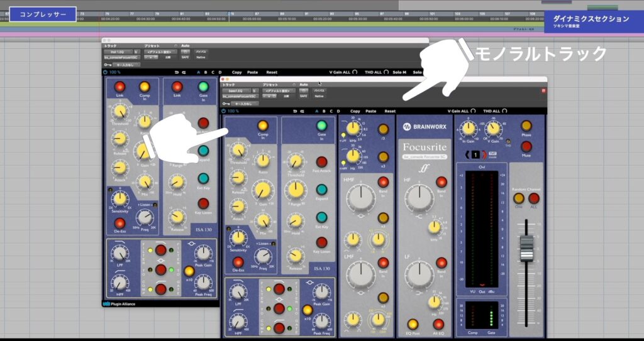
Task: Click the large HMF gain knob
Action: tap(360, 197)
